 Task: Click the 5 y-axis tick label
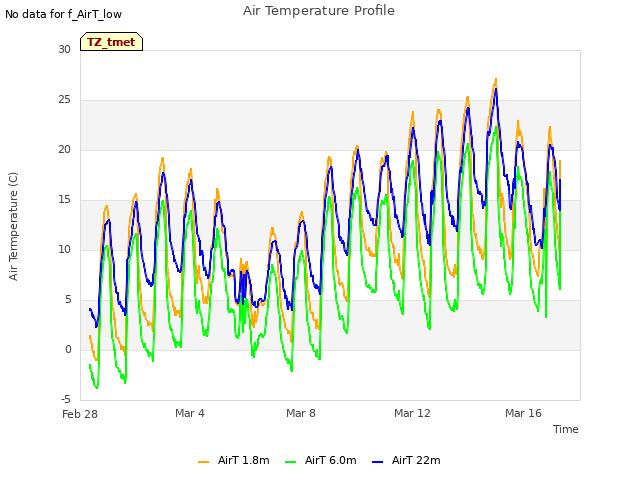[x=68, y=300]
